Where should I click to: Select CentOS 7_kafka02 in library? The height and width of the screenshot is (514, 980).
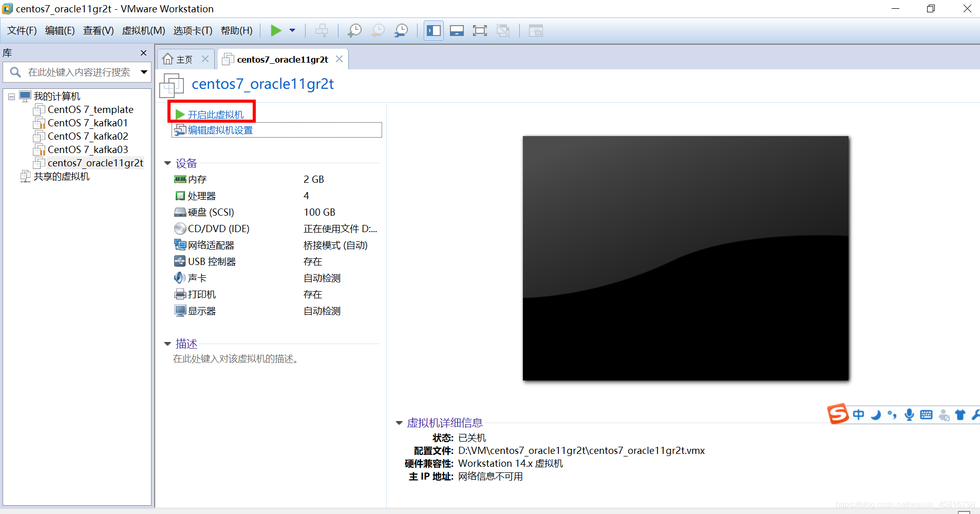pyautogui.click(x=88, y=137)
